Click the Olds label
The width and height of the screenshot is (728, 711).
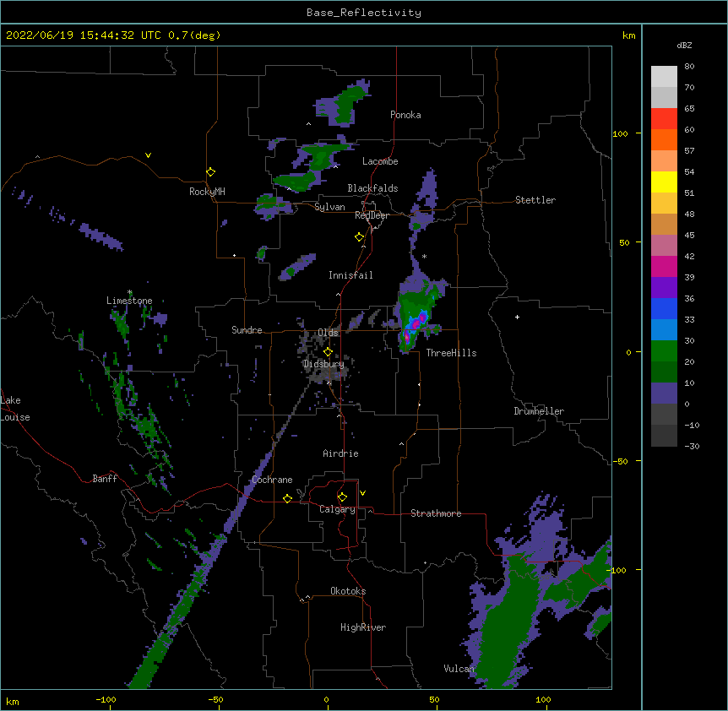[328, 333]
